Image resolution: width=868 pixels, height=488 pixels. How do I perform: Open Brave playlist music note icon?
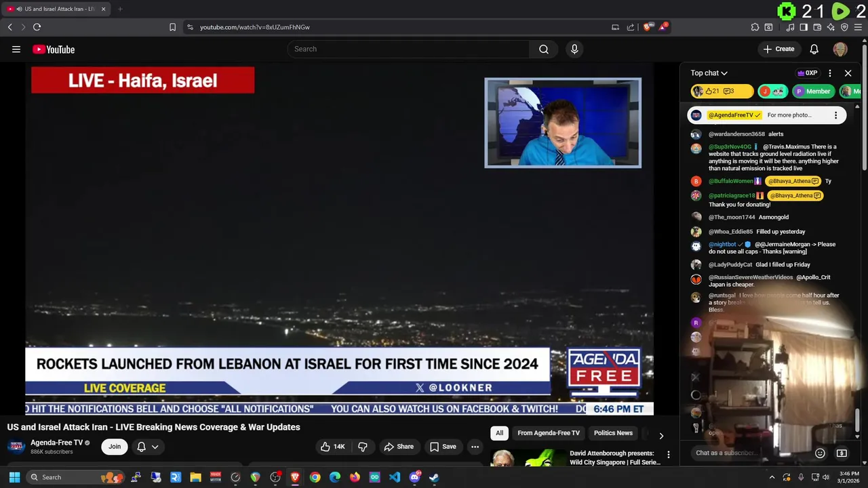(790, 27)
